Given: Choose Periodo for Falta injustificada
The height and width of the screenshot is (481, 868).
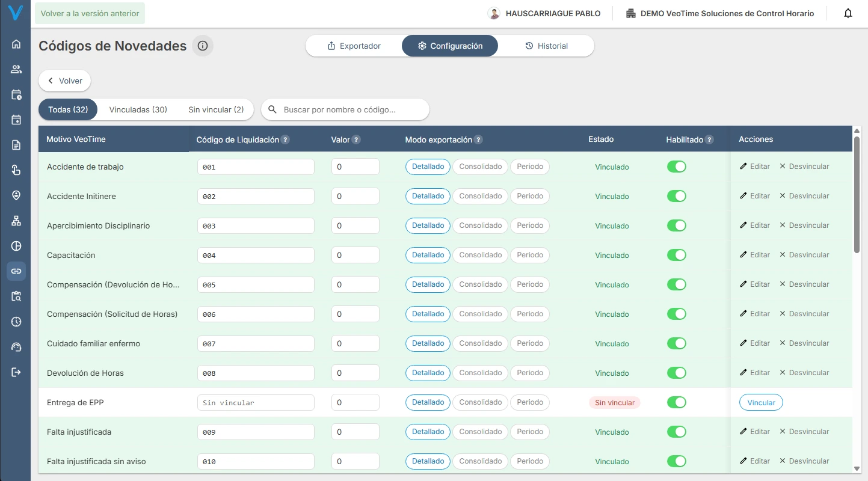Looking at the screenshot, I should point(530,432).
